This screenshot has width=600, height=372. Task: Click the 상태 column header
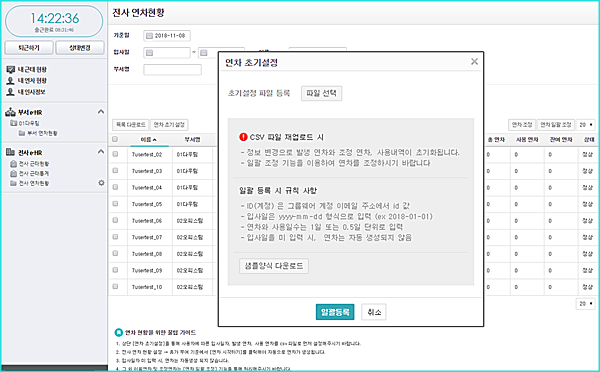(x=589, y=140)
